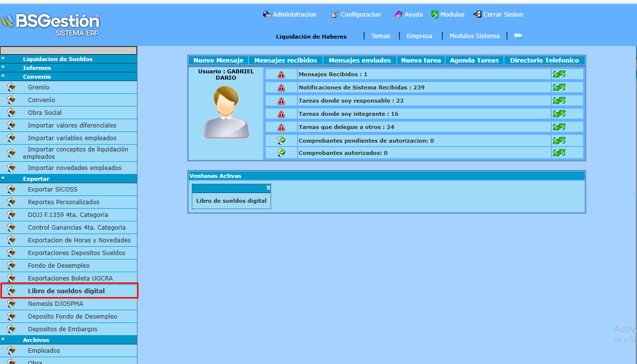Image resolution: width=637 pixels, height=364 pixels.
Task: Click the user avatar picture
Action: tap(226, 112)
